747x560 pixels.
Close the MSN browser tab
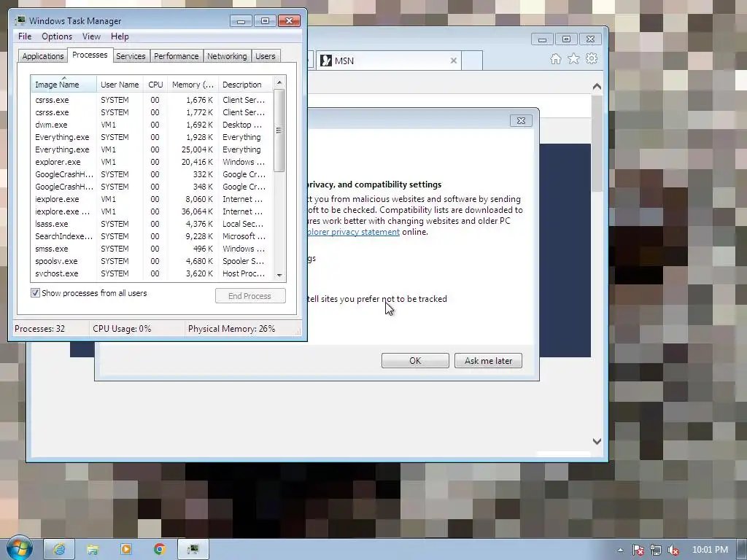[x=454, y=61]
